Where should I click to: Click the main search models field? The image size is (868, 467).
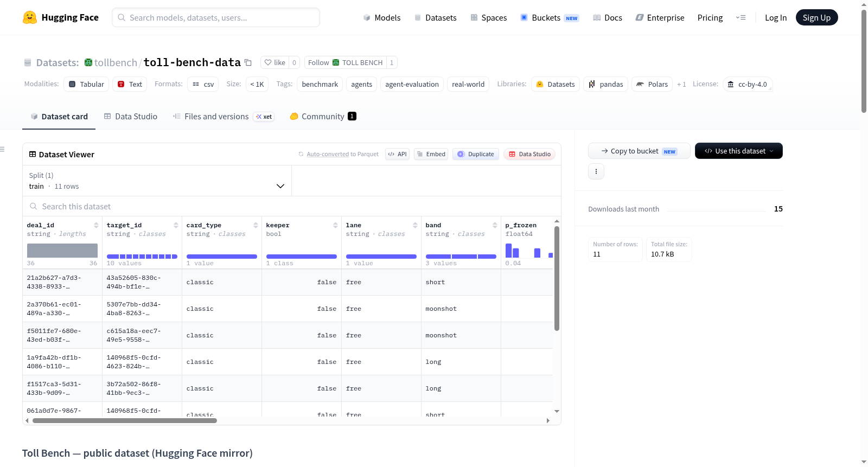click(216, 17)
